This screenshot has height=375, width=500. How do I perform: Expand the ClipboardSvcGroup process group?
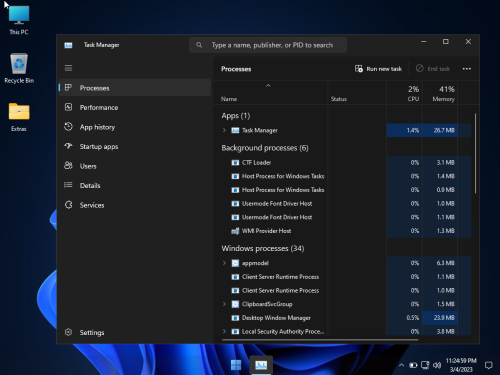224,304
